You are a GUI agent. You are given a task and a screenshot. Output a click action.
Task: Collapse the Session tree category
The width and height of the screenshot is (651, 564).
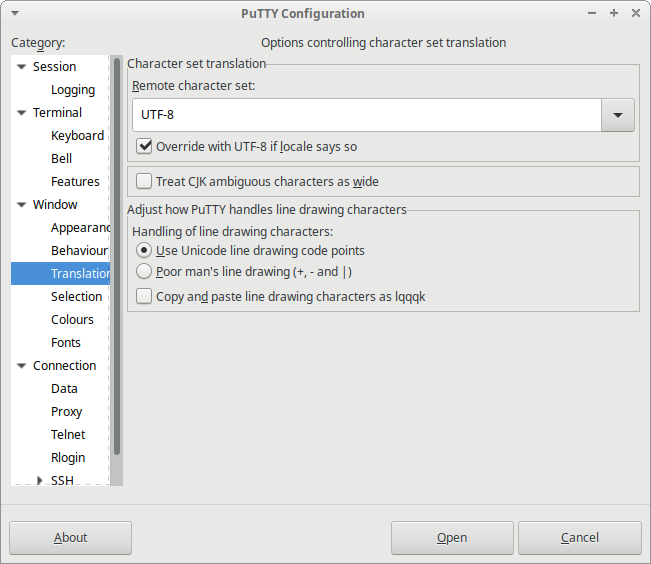(x=22, y=67)
